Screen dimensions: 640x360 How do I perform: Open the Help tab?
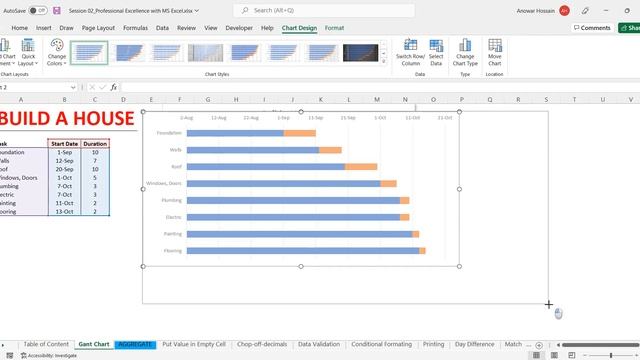point(267,28)
